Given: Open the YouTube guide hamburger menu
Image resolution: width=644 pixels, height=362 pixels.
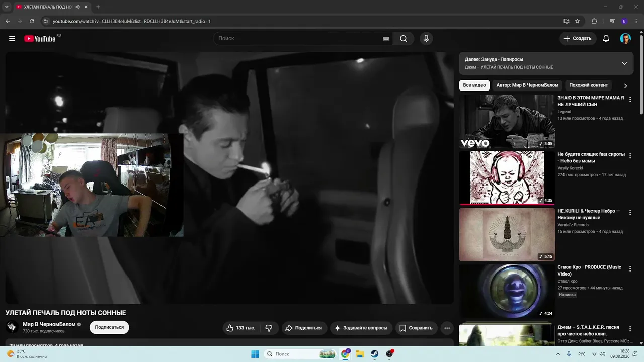Looking at the screenshot, I should (12, 39).
